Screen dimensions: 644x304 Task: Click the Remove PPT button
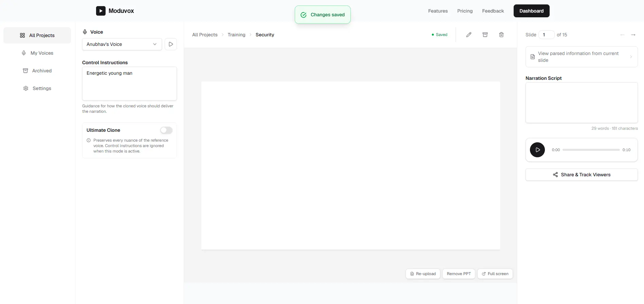pyautogui.click(x=459, y=274)
